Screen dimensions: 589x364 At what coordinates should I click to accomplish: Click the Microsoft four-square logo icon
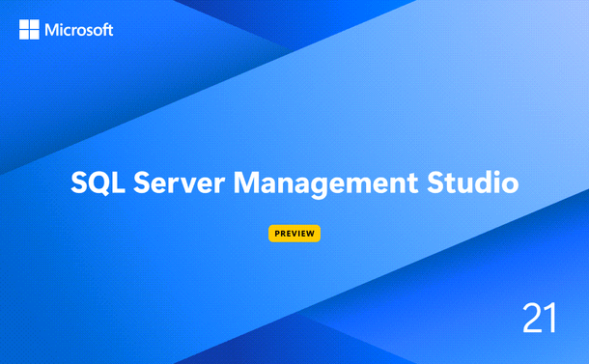tap(29, 29)
